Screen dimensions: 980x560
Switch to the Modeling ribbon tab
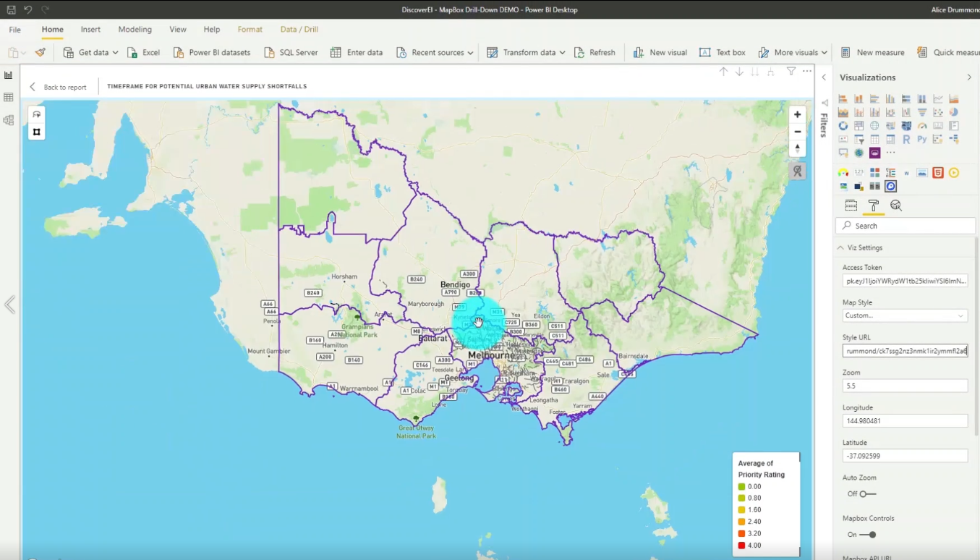click(x=135, y=29)
